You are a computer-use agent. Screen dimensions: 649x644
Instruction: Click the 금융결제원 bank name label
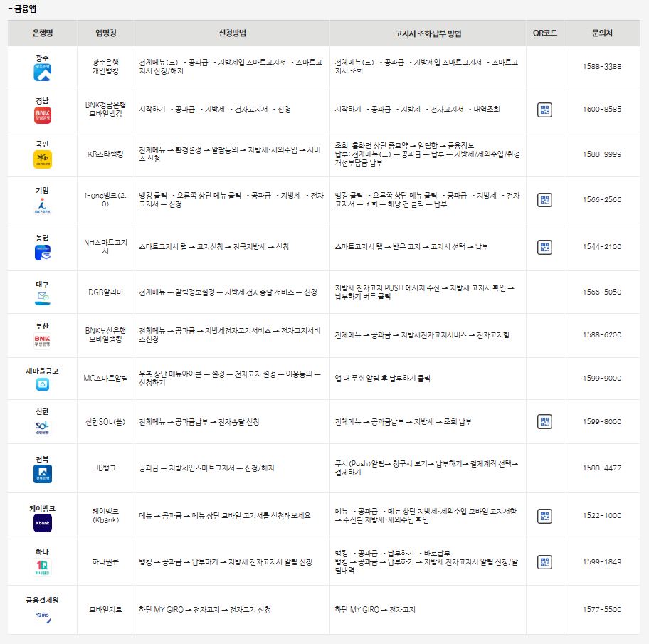pos(42,600)
